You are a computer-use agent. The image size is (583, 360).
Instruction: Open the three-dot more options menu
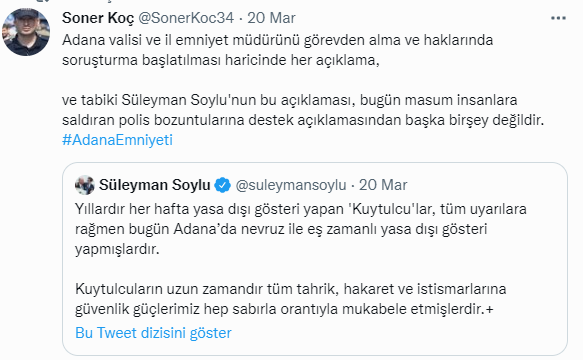(x=558, y=18)
